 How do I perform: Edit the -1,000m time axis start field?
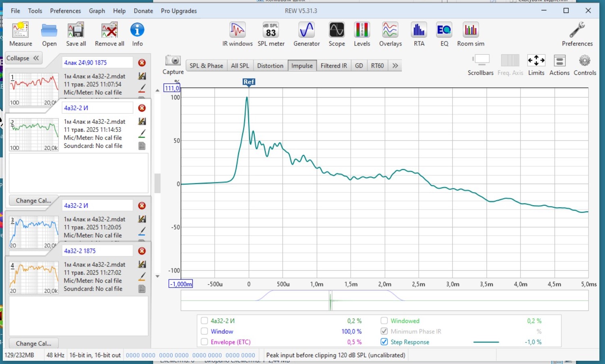click(181, 284)
